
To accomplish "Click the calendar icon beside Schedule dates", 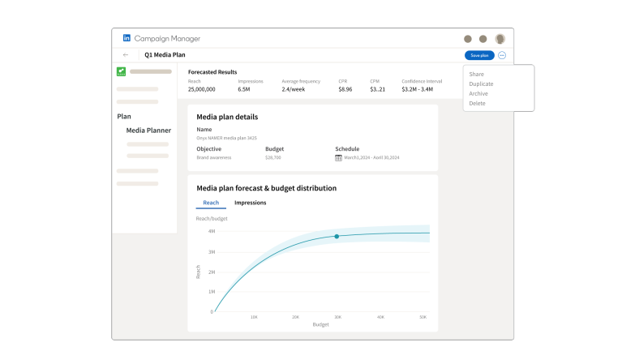I will point(338,157).
